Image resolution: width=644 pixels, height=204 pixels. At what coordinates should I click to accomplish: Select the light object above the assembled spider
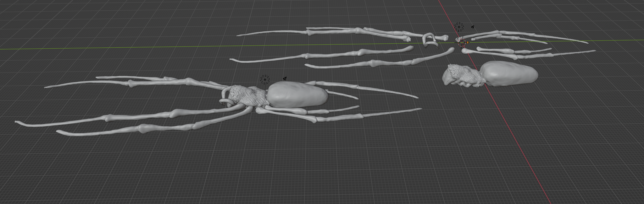[x=265, y=79]
